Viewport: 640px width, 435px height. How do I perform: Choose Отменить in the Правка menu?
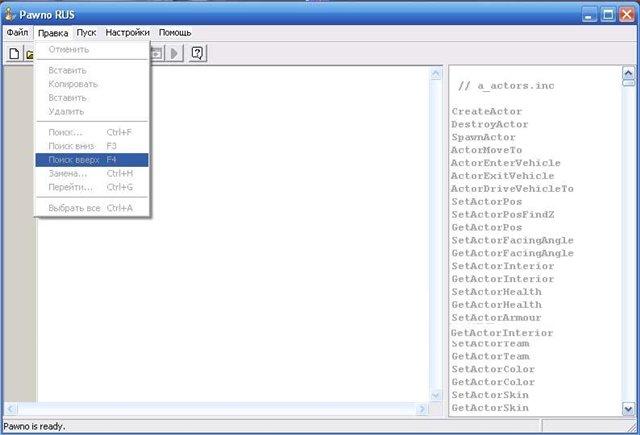click(x=92, y=49)
